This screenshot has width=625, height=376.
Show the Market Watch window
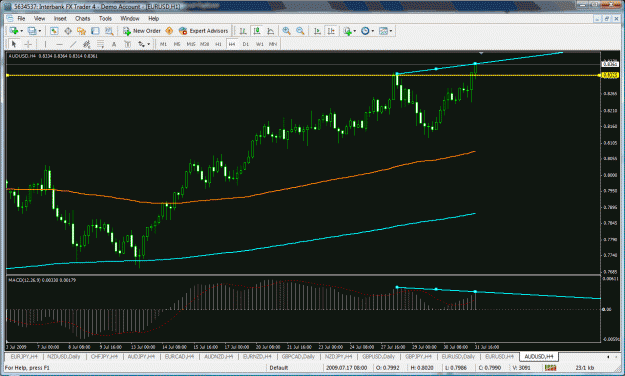54,31
